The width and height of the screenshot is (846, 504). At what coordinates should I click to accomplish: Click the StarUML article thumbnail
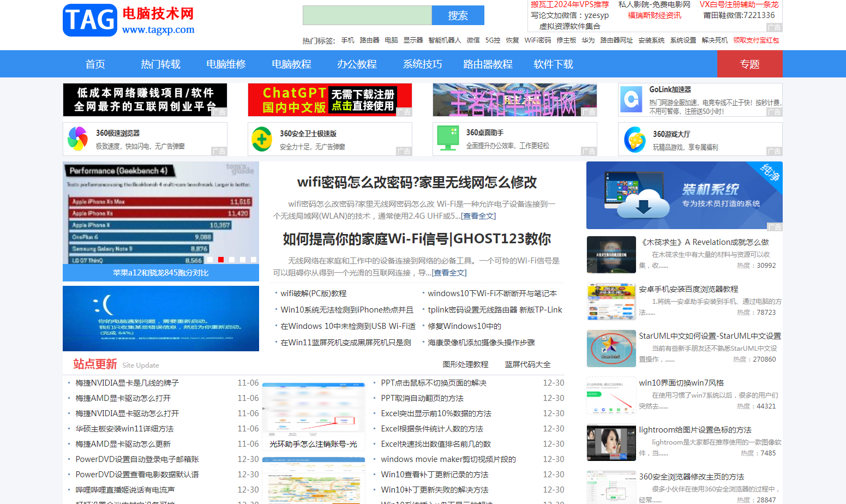click(x=611, y=349)
